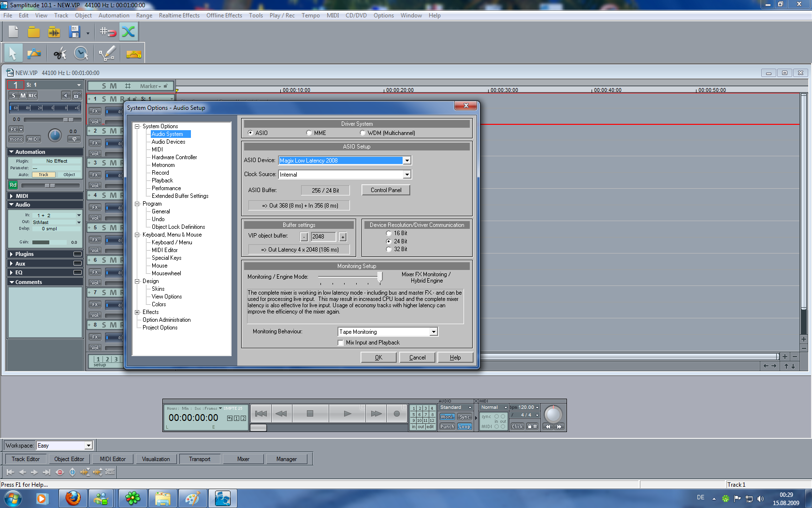Open the CD/DVD menu
Screen dimensions: 812x508
[356, 15]
